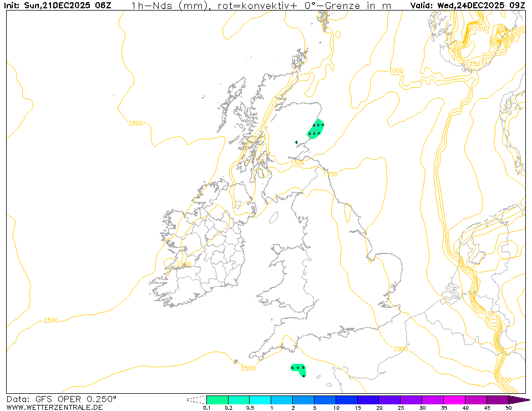This screenshot has height=411, width=532.
Task: Click the 'Data: GFS OPER 0.250°' label
Action: pyautogui.click(x=62, y=399)
